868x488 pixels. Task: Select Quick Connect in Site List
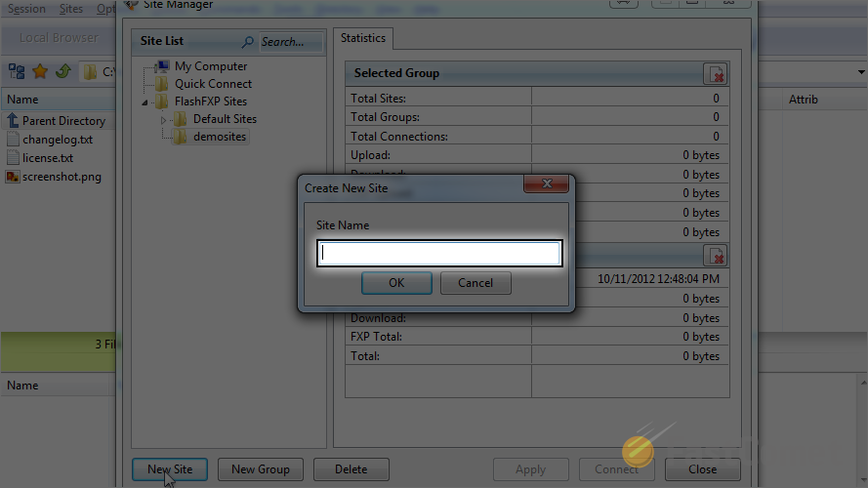[x=213, y=84]
